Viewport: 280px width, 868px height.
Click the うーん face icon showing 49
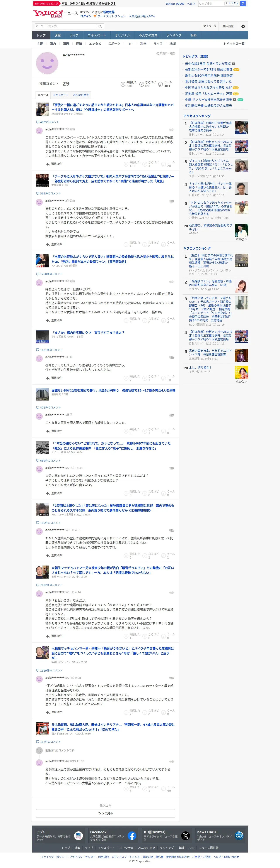pyautogui.click(x=164, y=789)
